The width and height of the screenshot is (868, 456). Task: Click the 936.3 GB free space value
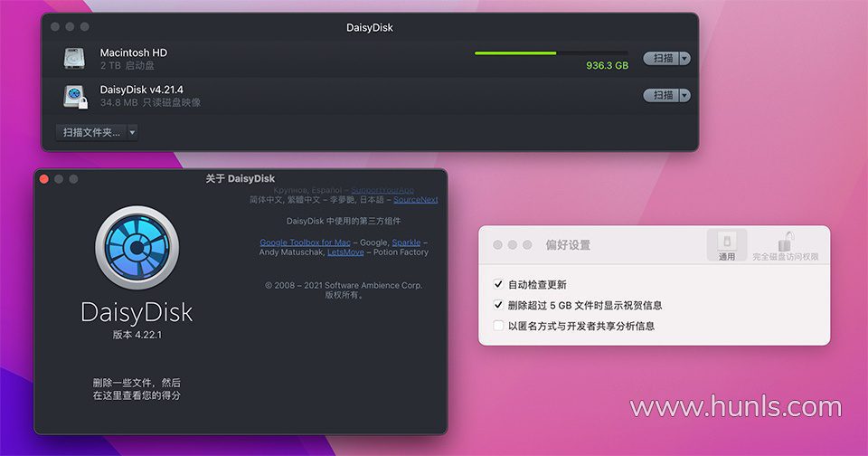click(608, 65)
